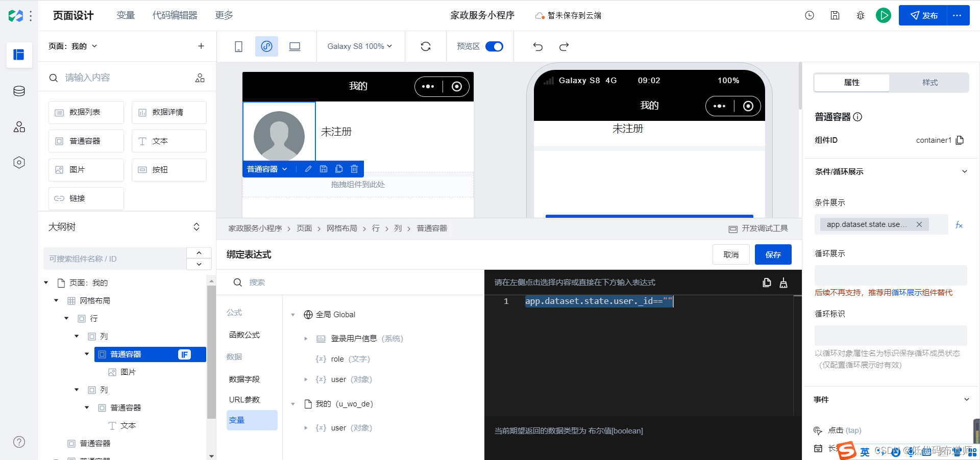Switch to mobile phone preview icon
980x460 pixels.
tap(238, 46)
